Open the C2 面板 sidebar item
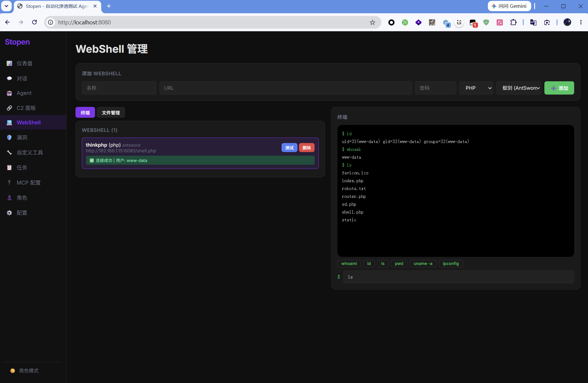The image size is (588, 383). pyautogui.click(x=33, y=108)
